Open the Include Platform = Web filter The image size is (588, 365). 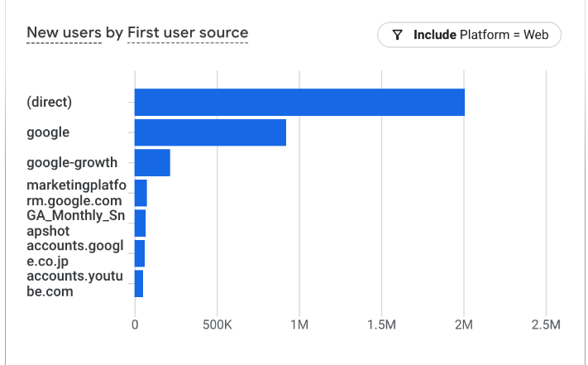coord(469,35)
